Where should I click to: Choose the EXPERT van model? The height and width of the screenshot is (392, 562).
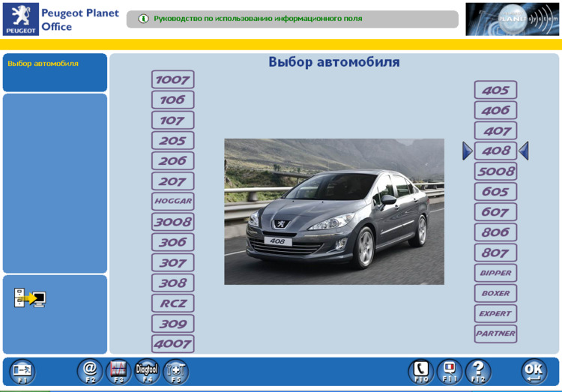tap(496, 314)
